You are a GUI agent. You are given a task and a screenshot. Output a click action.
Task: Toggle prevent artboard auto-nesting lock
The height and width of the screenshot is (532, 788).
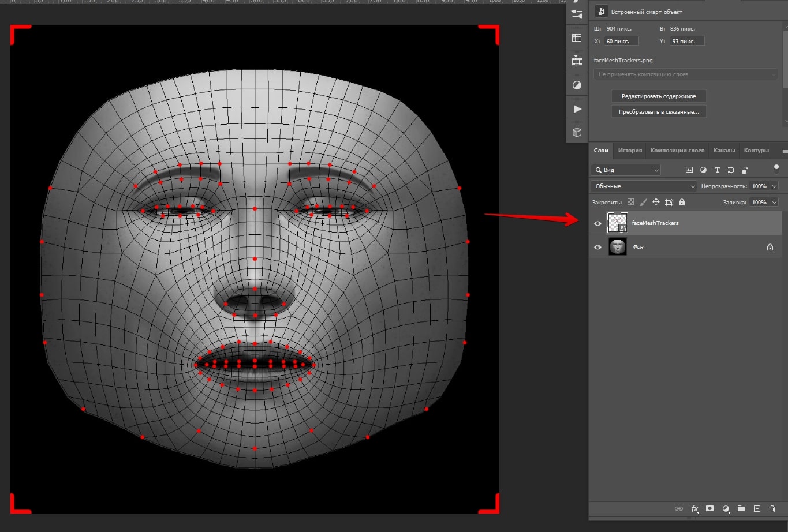[x=669, y=202]
